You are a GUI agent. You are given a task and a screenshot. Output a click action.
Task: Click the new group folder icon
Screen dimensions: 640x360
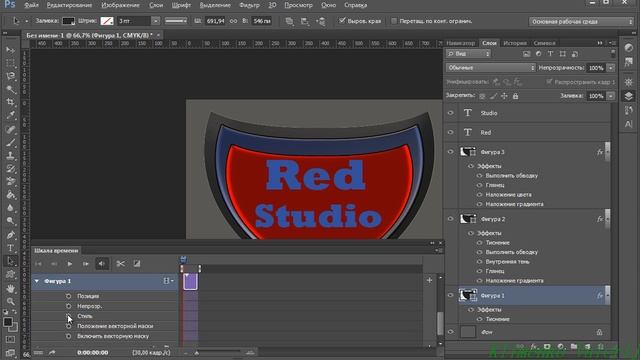[574, 347]
